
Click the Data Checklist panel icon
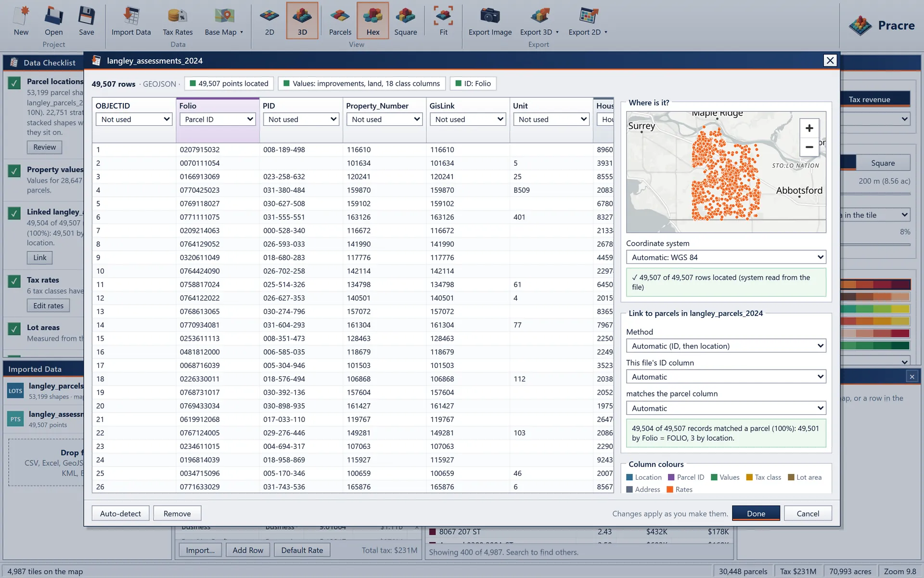point(14,63)
